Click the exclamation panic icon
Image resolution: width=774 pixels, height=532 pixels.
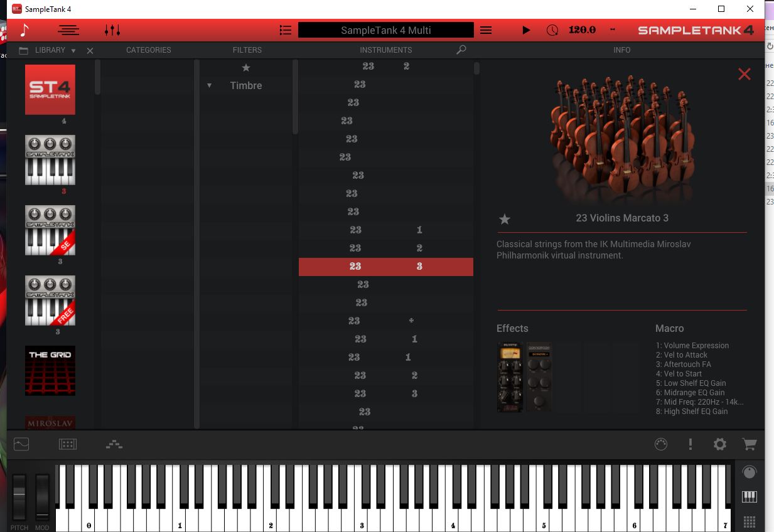691,444
